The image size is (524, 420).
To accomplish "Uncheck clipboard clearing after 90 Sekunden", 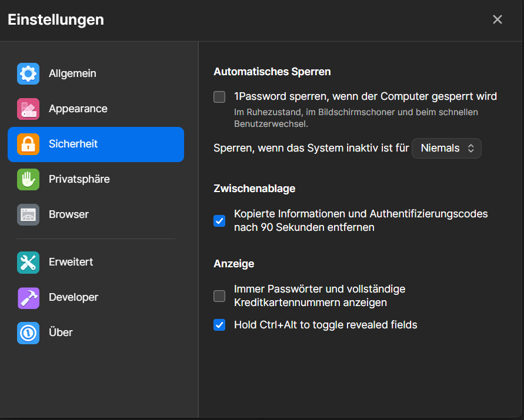I will (219, 221).
